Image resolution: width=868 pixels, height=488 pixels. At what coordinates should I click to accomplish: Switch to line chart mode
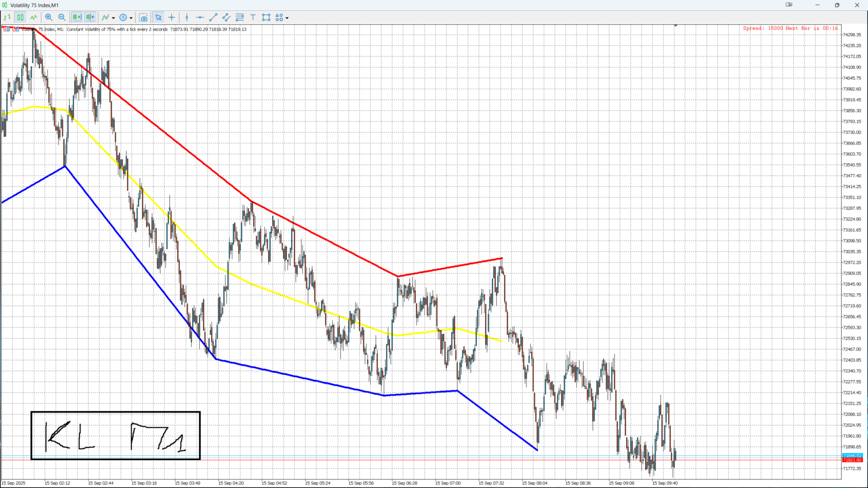click(33, 18)
